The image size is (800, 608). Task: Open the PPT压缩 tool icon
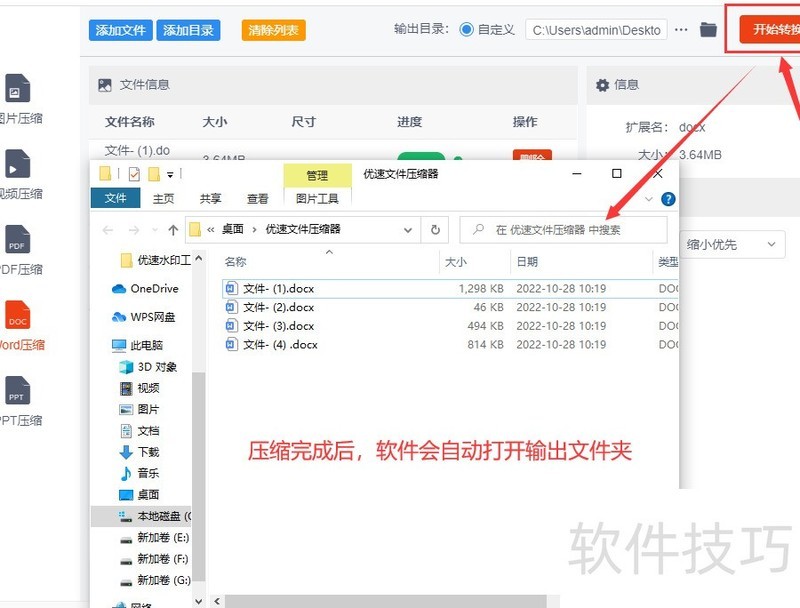pyautogui.click(x=18, y=390)
